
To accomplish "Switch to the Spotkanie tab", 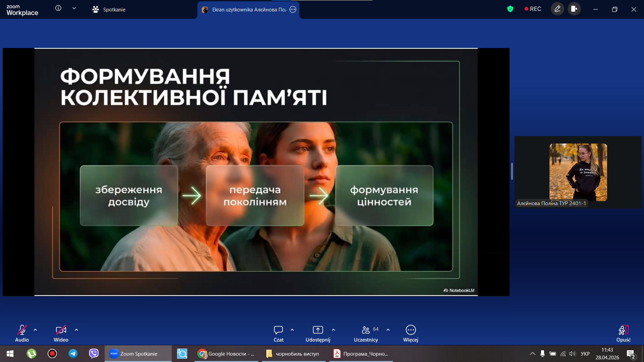I will point(109,9).
